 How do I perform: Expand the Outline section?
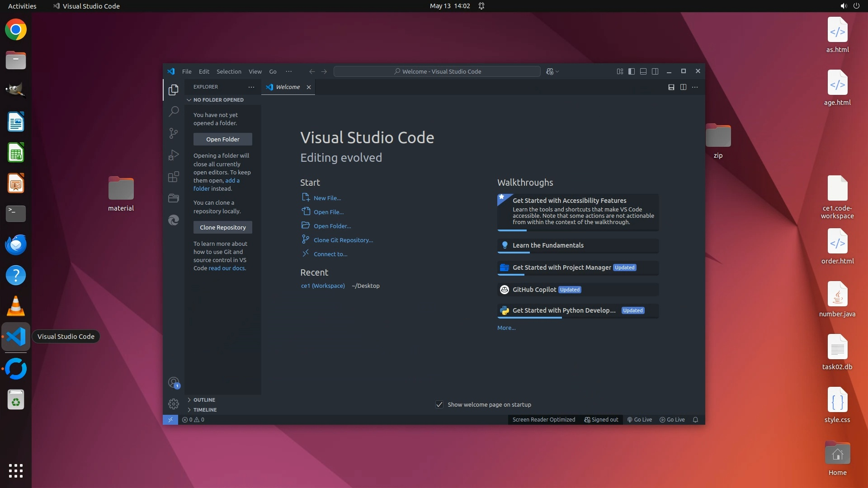[x=204, y=400]
